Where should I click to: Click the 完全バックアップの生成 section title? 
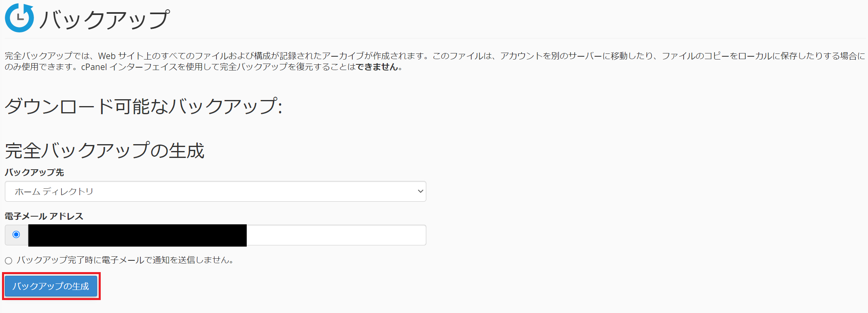[x=104, y=151]
